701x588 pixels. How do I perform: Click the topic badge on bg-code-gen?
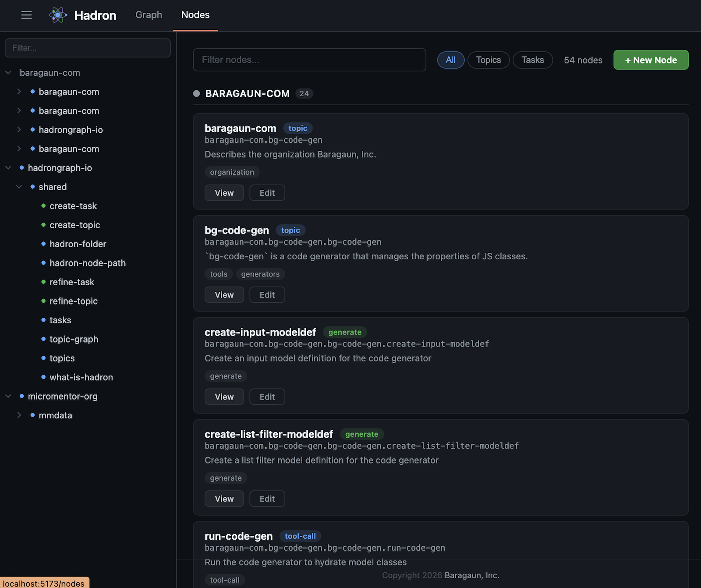290,230
